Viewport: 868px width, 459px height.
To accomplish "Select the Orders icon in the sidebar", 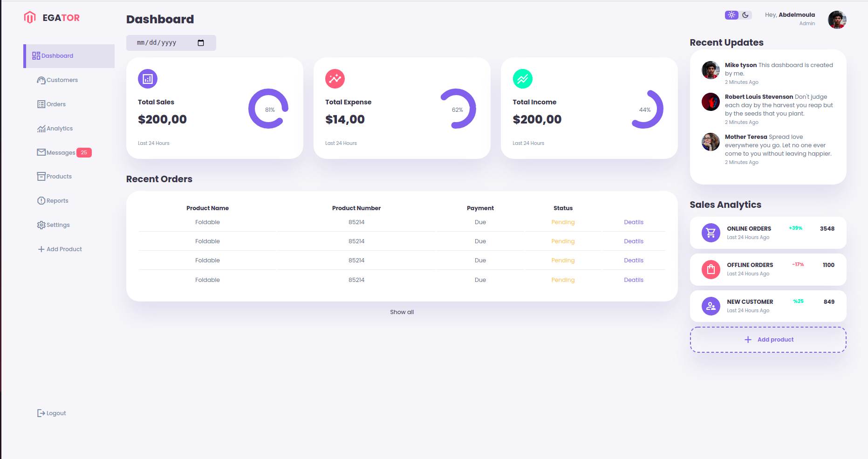I will 41,104.
